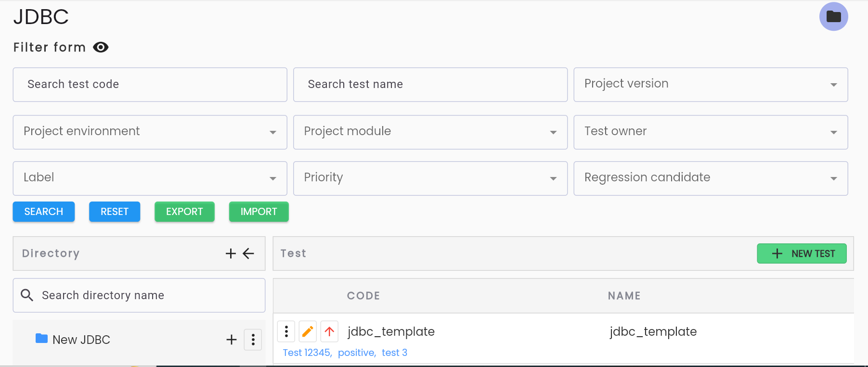The image size is (868, 367).
Task: Click the RESET button
Action: 115,212
